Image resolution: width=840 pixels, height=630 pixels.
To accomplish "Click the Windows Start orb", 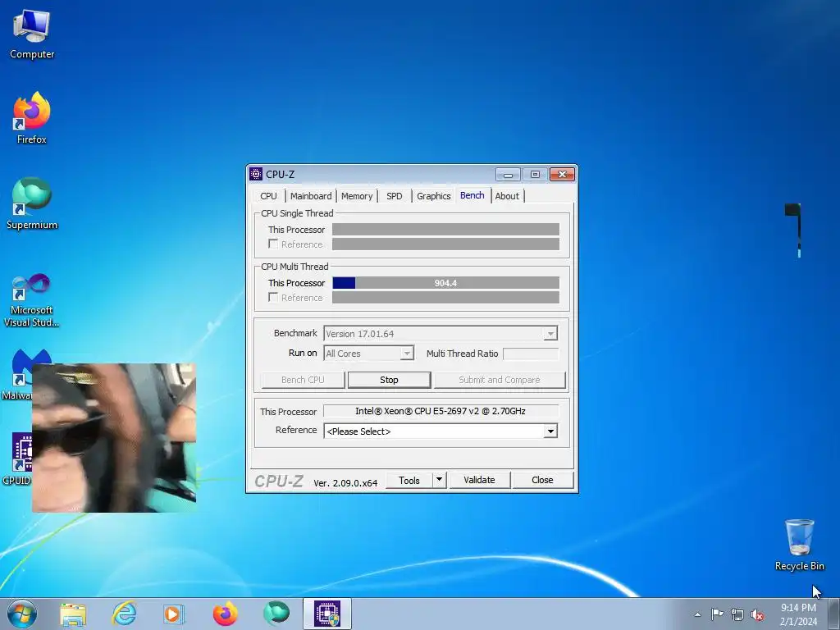I will pos(22,614).
